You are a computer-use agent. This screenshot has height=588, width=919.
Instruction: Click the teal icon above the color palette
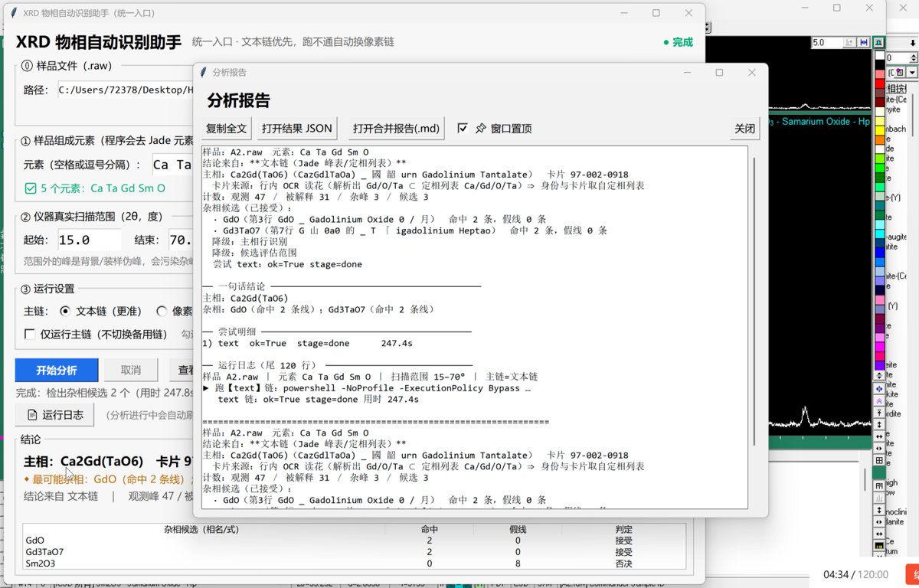tap(878, 42)
